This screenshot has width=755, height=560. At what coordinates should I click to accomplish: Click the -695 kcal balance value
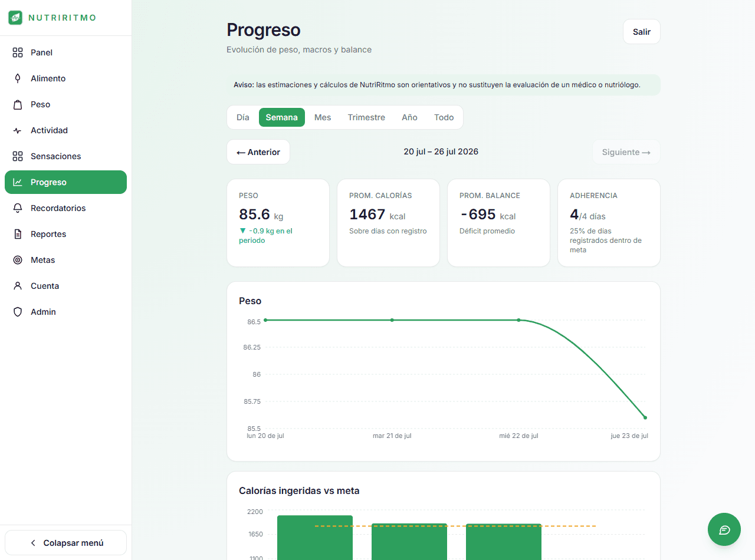(488, 215)
